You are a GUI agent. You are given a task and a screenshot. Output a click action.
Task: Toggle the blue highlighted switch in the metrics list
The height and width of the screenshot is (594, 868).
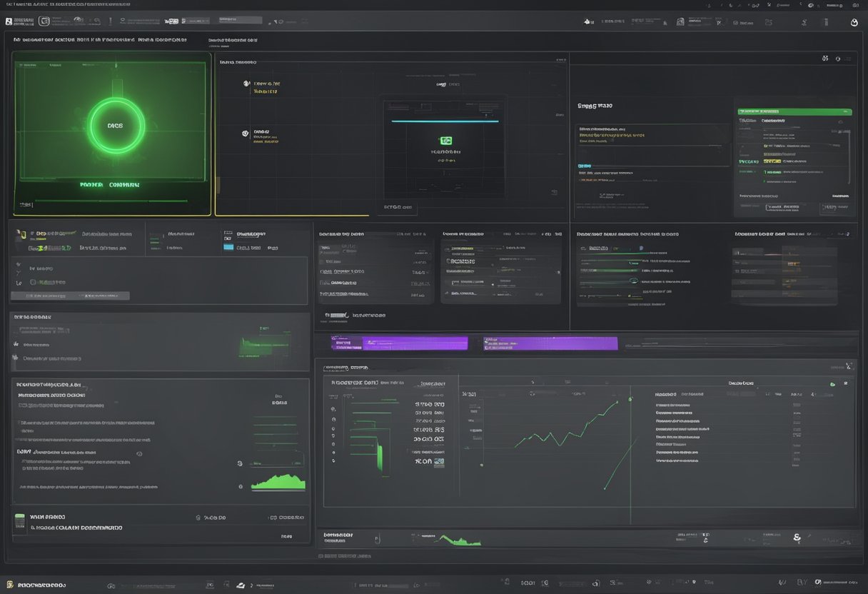227,247
